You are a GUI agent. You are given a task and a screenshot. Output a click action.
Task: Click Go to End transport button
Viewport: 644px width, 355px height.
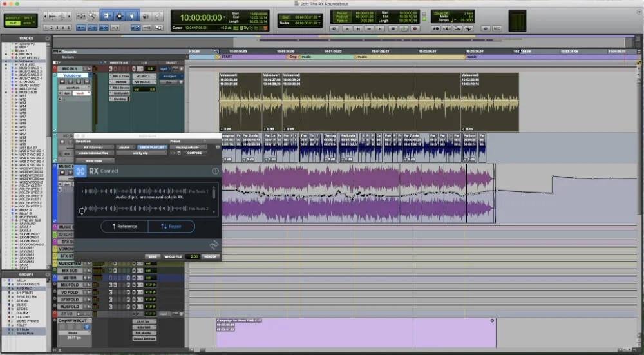click(x=380, y=29)
